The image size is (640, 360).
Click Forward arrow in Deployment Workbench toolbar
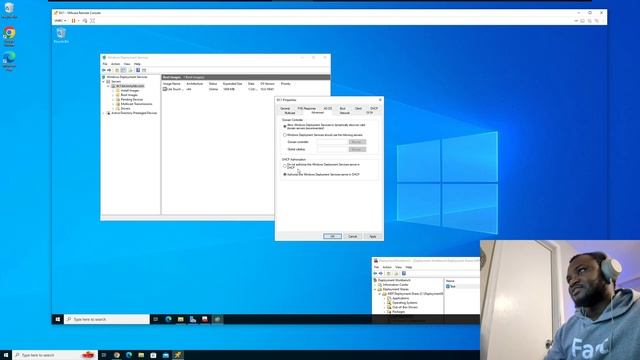click(x=381, y=273)
